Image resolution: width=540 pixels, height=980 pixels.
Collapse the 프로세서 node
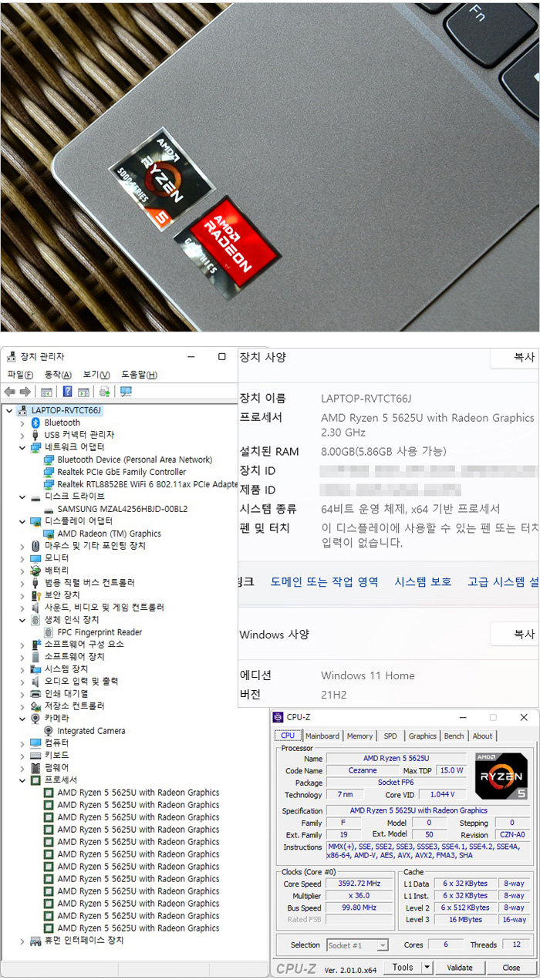tap(22, 780)
